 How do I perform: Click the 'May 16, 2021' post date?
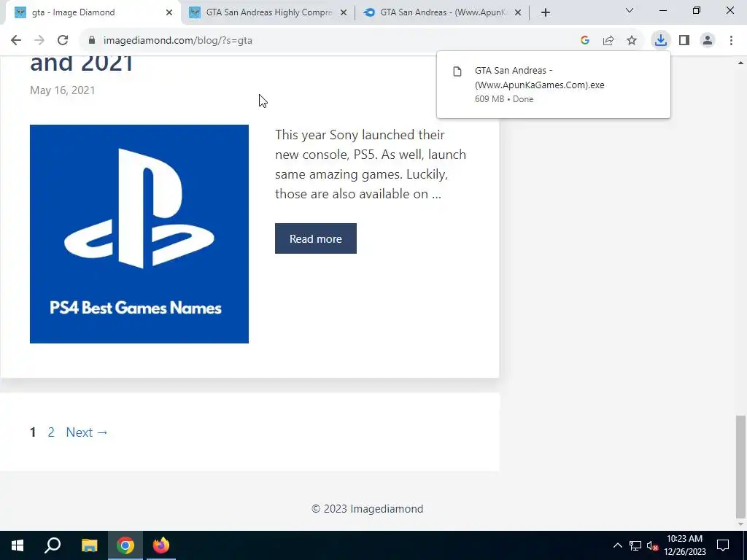pos(63,90)
